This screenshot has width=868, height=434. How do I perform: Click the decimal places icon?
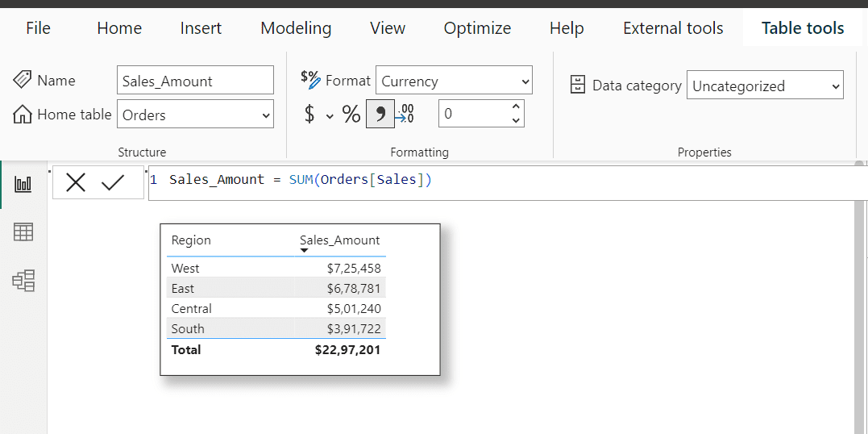pyautogui.click(x=405, y=115)
